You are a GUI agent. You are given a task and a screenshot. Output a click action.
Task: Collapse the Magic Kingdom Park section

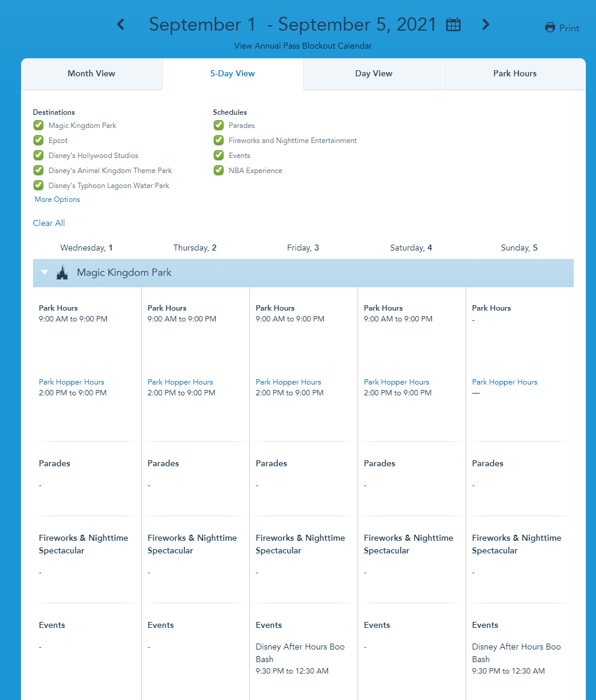coord(44,273)
